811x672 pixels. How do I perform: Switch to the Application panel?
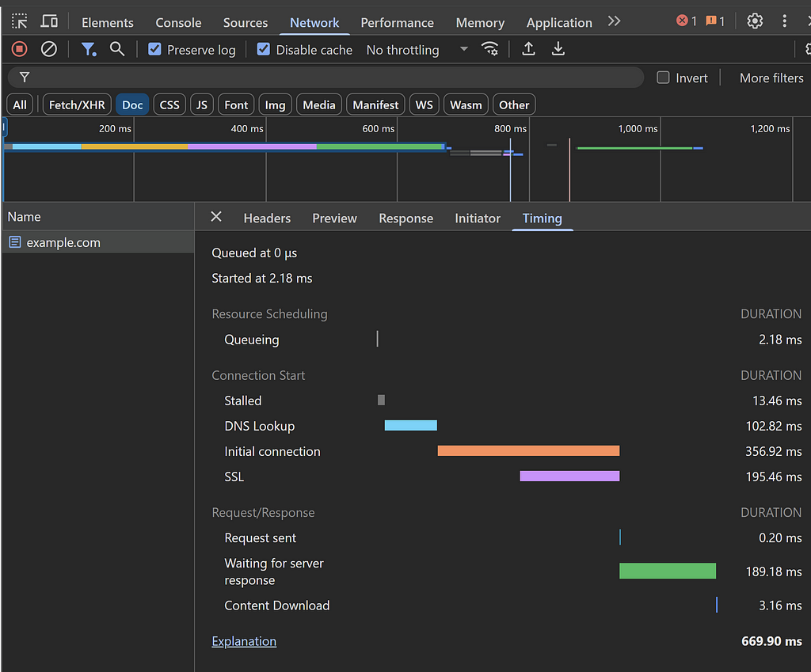[x=559, y=23]
